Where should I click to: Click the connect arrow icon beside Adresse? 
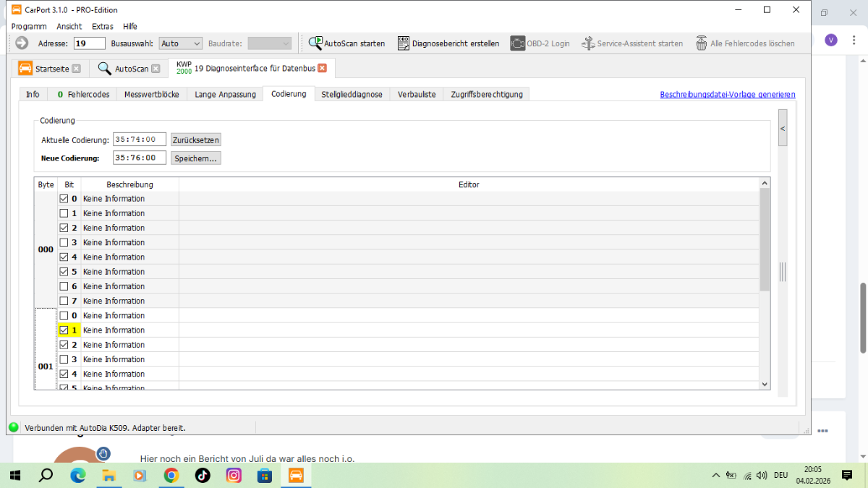click(x=22, y=43)
